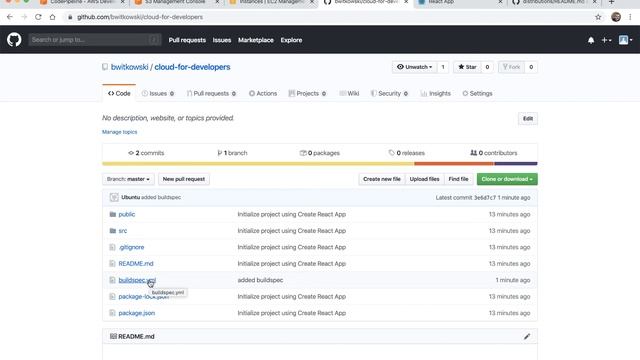This screenshot has height=360, width=640.
Task: Open the Branch: master selector
Action: click(x=128, y=179)
